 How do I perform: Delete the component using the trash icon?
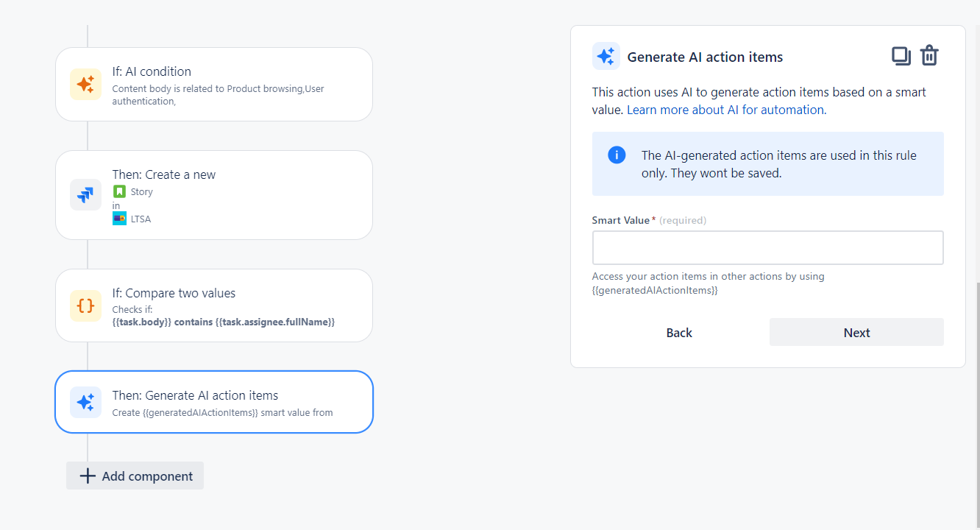click(929, 55)
